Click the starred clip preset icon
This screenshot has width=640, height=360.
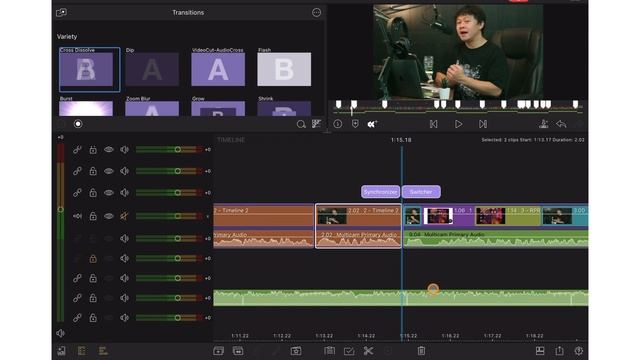[x=296, y=351]
